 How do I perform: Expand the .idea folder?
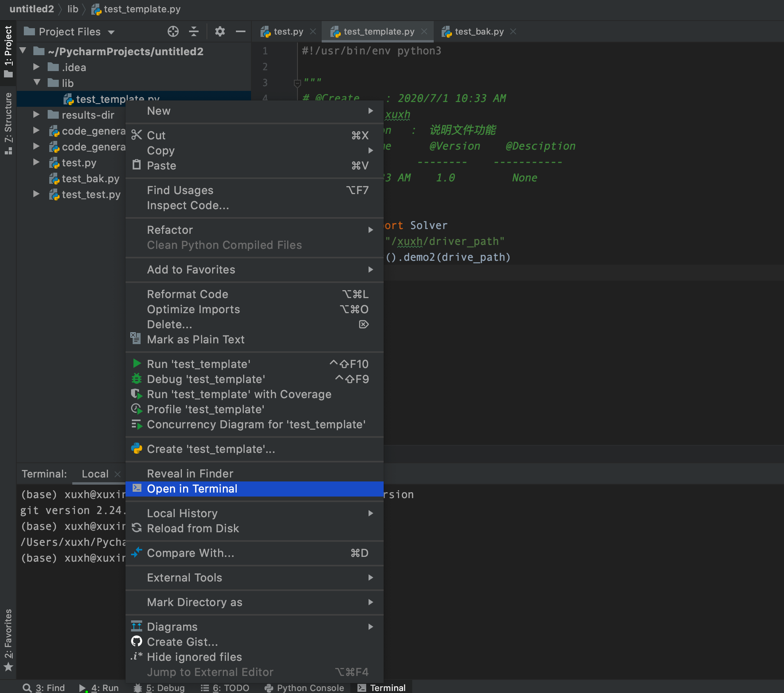click(x=37, y=67)
